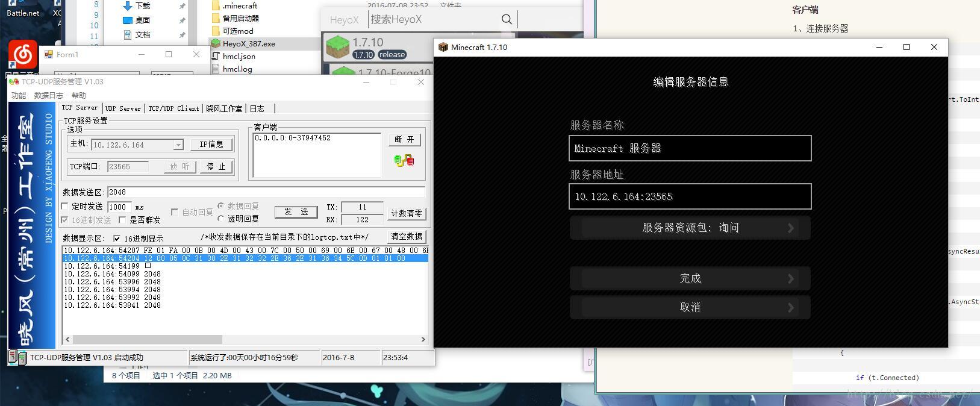Click the 断开 disconnect button
Image resolution: width=980 pixels, height=406 pixels.
405,139
